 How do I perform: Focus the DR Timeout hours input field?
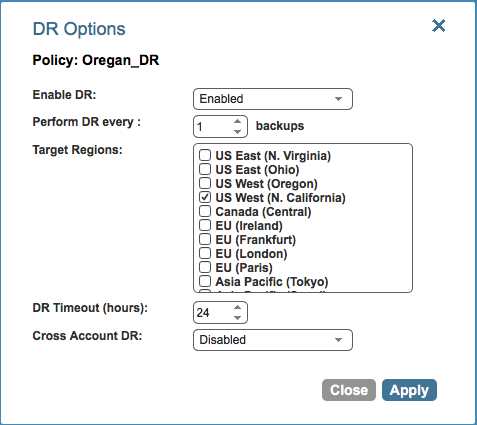213,313
